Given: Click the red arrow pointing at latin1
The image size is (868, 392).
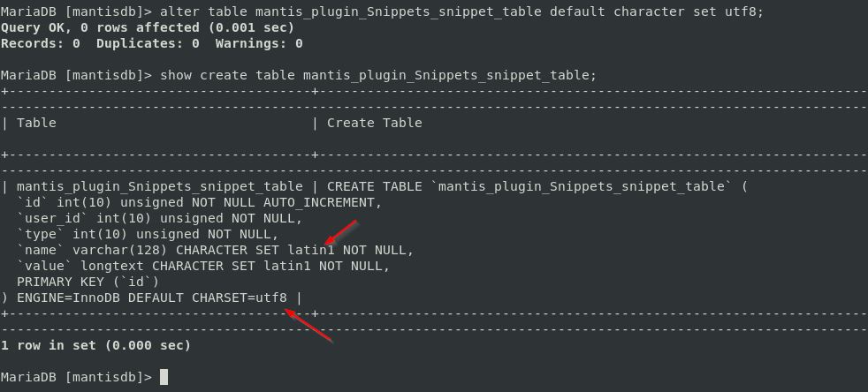Looking at the screenshot, I should [340, 232].
